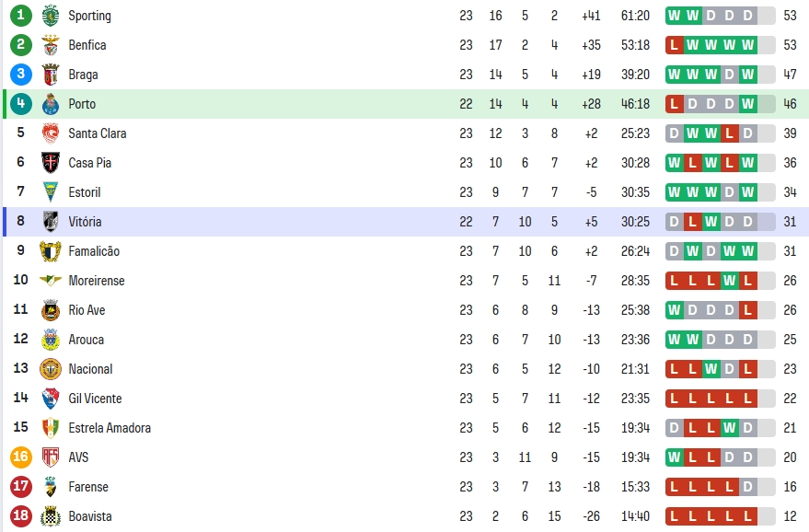
Task: Open the Estrela Amadora row name
Action: coord(110,428)
